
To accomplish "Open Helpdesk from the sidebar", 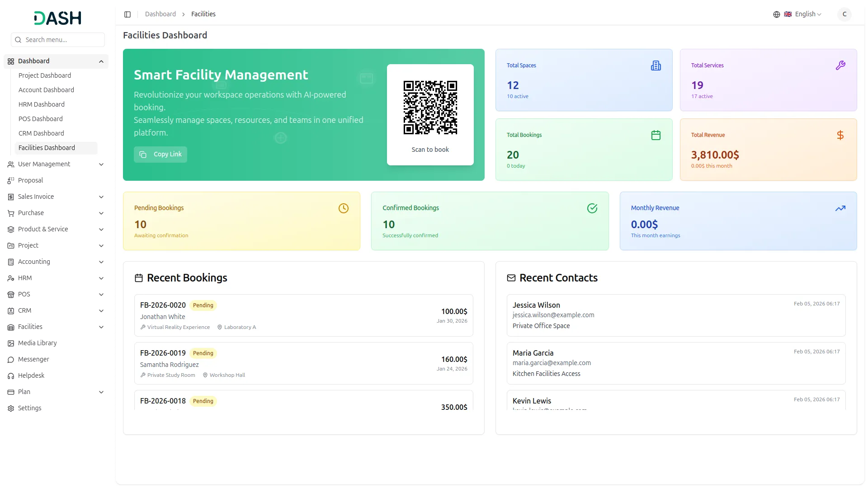I will pyautogui.click(x=31, y=375).
